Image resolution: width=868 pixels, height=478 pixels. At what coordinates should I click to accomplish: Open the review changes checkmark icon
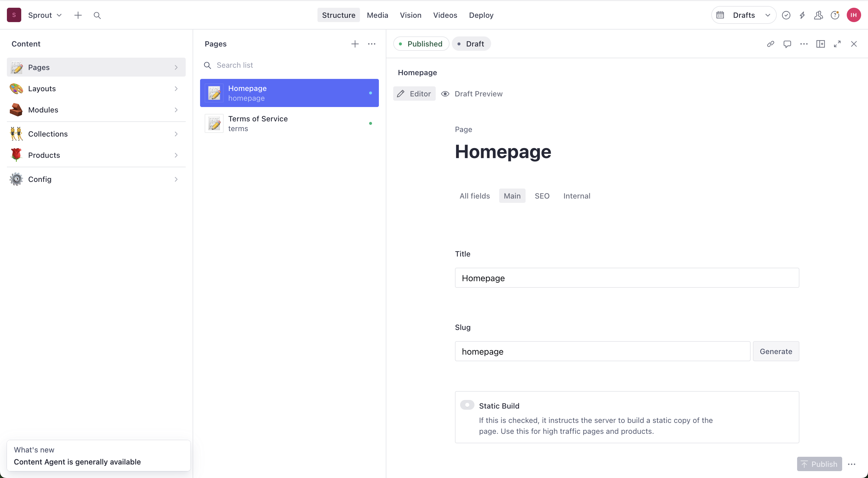(x=786, y=15)
